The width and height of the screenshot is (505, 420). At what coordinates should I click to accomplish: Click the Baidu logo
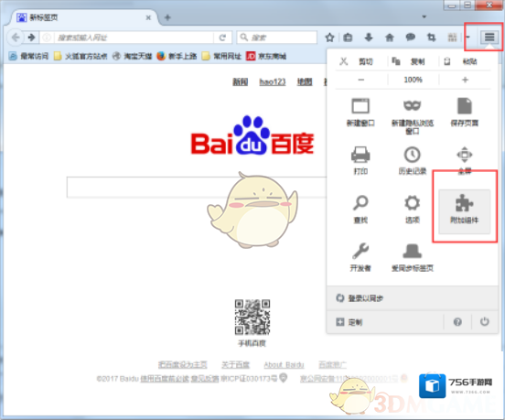[x=252, y=135]
